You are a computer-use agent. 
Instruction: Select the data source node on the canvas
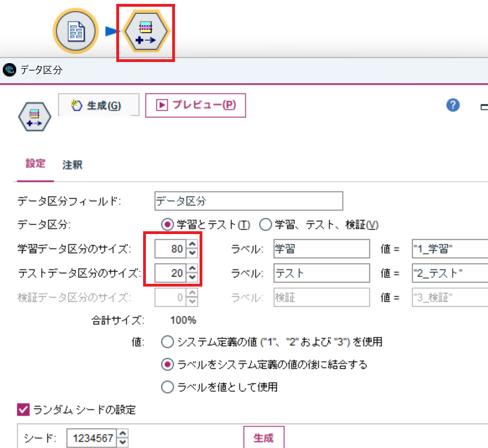(x=75, y=31)
